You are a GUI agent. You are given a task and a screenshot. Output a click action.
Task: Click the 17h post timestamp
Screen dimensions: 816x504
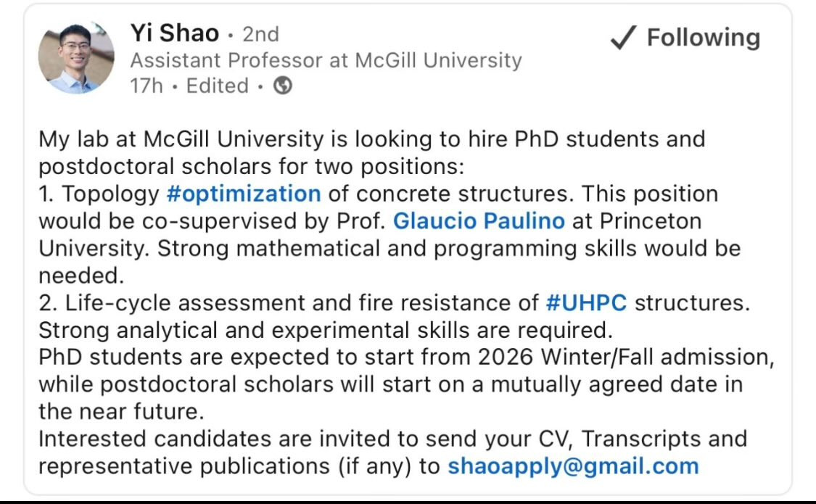tap(147, 86)
